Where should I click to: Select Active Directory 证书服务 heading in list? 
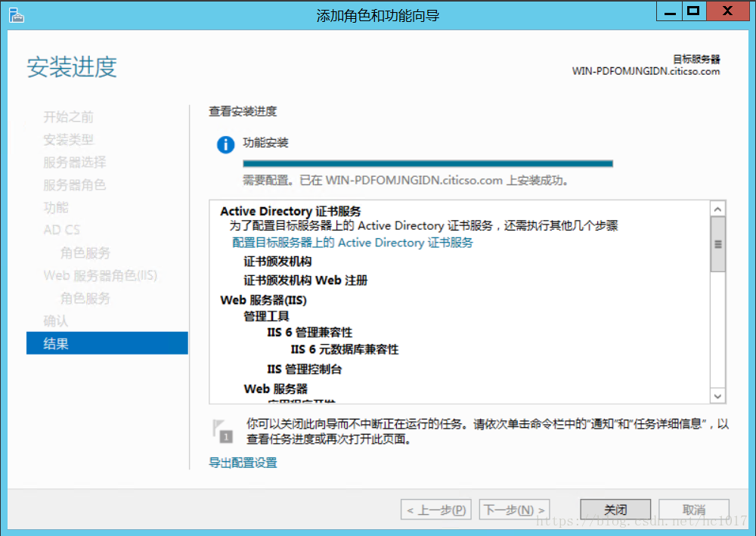(290, 211)
